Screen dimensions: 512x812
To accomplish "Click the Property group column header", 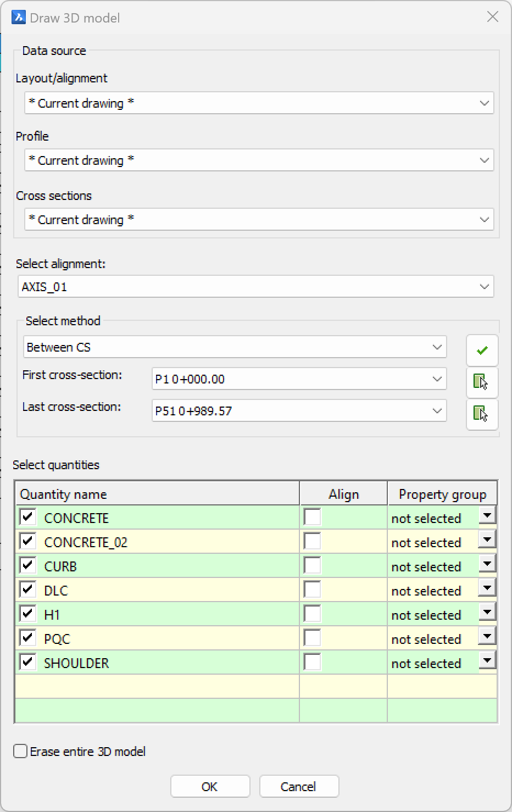I will 442,494.
